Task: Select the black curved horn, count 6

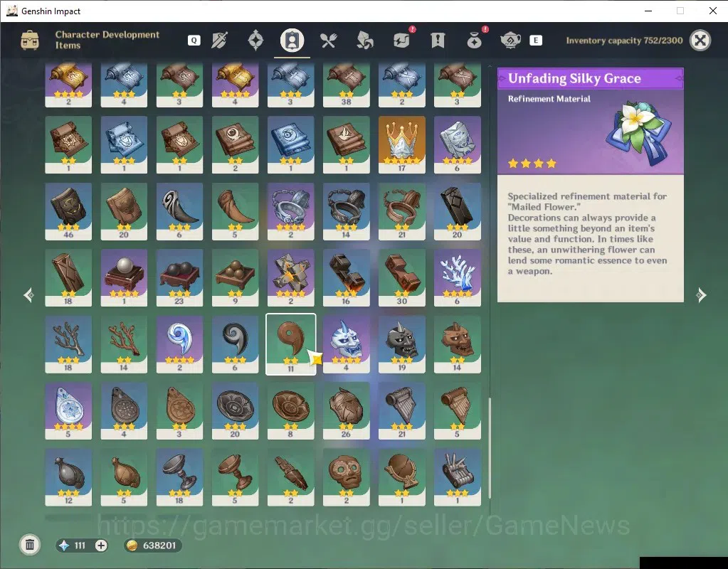Action: tap(179, 211)
